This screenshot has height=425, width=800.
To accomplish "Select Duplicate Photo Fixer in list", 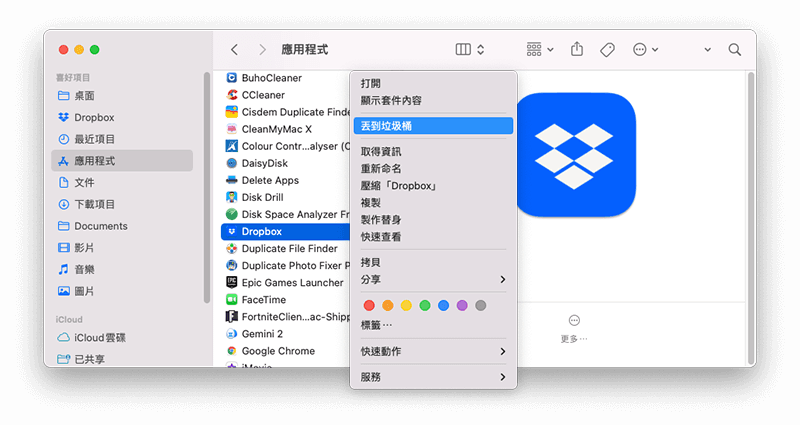I will [x=286, y=265].
